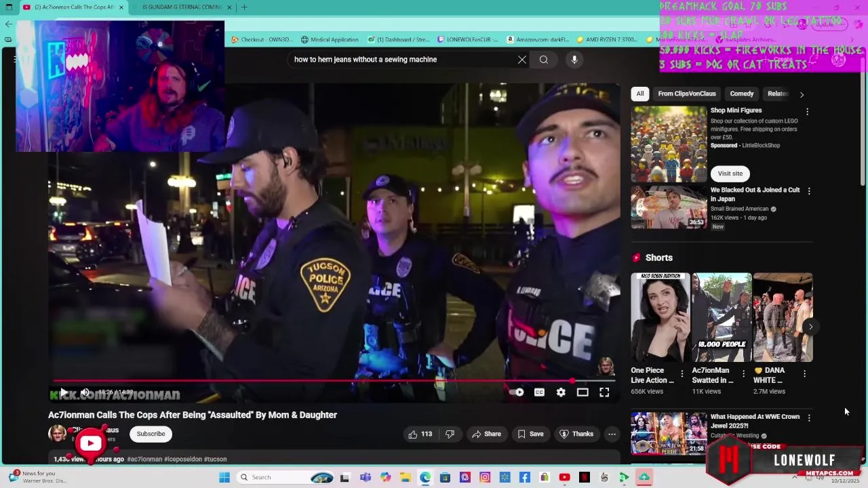Open Netflix from the taskbar
The height and width of the screenshot is (488, 868).
tap(584, 477)
